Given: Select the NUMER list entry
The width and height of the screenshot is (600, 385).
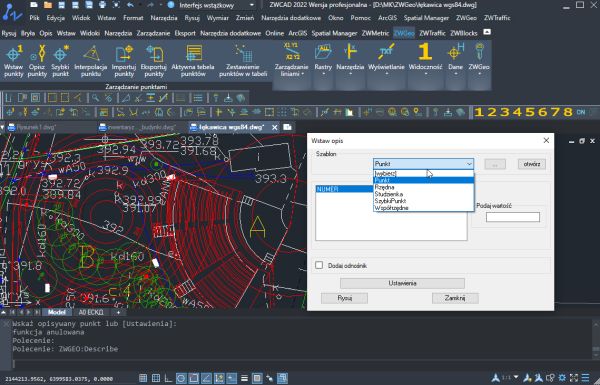Looking at the screenshot, I should (344, 189).
